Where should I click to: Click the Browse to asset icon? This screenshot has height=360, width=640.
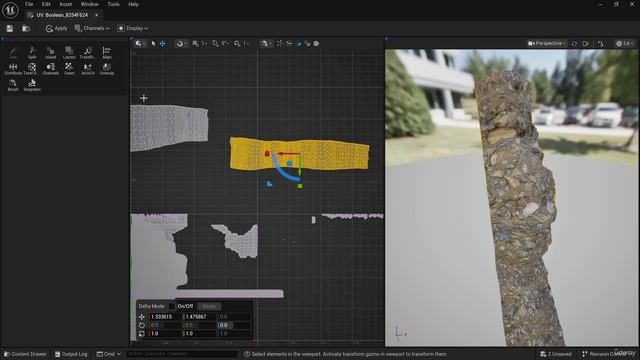pos(26,28)
